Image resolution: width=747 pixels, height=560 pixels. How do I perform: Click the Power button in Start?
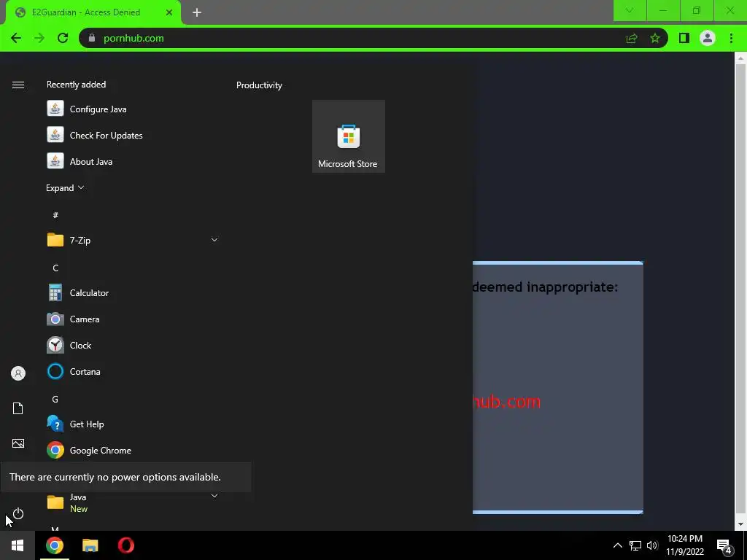coord(18,514)
